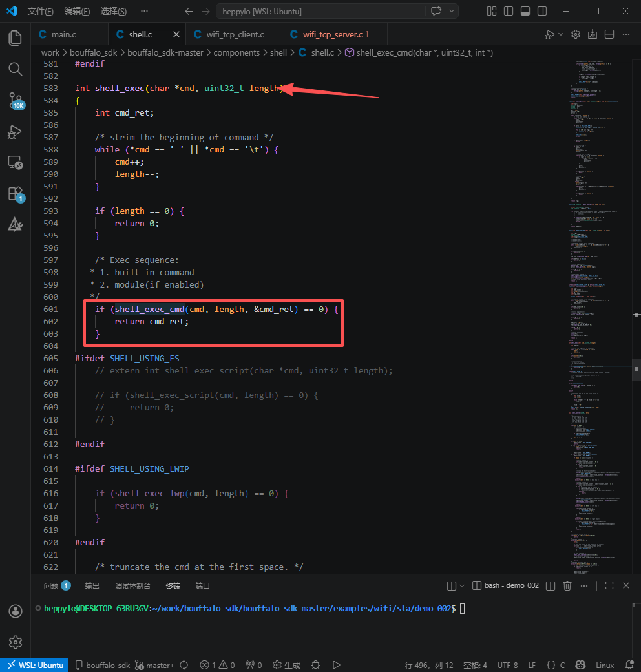The image size is (641, 672).
Task: Toggle the secondary sidebar layout button
Action: (x=541, y=11)
